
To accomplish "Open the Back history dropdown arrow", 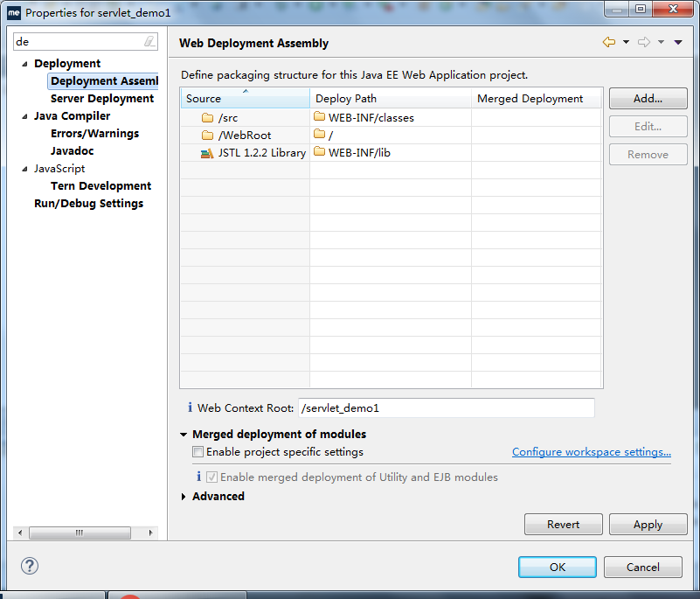I will pyautogui.click(x=626, y=42).
